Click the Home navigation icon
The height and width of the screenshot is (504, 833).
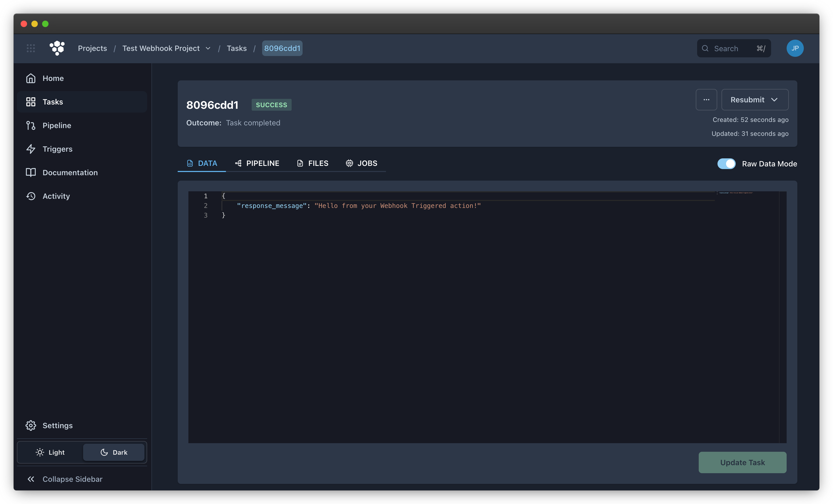point(31,78)
